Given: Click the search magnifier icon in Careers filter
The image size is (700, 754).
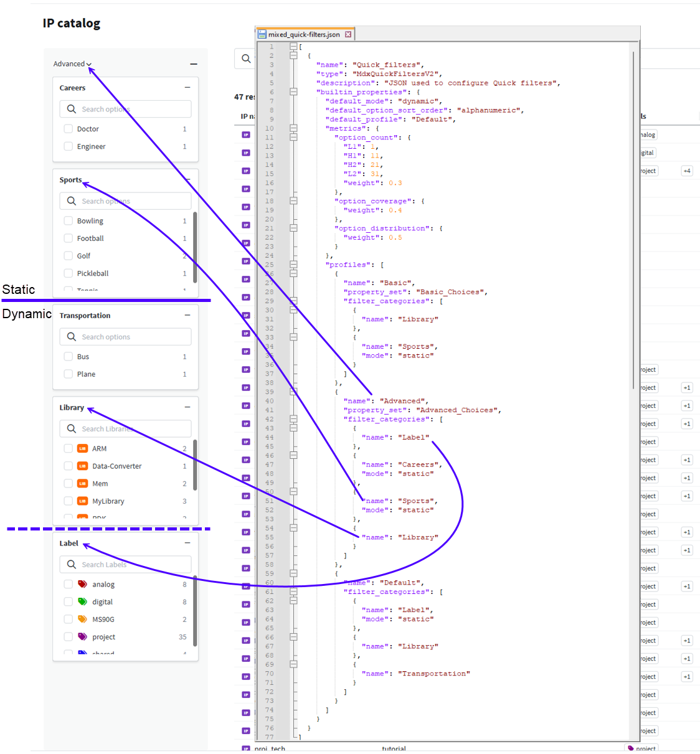Looking at the screenshot, I should click(72, 109).
